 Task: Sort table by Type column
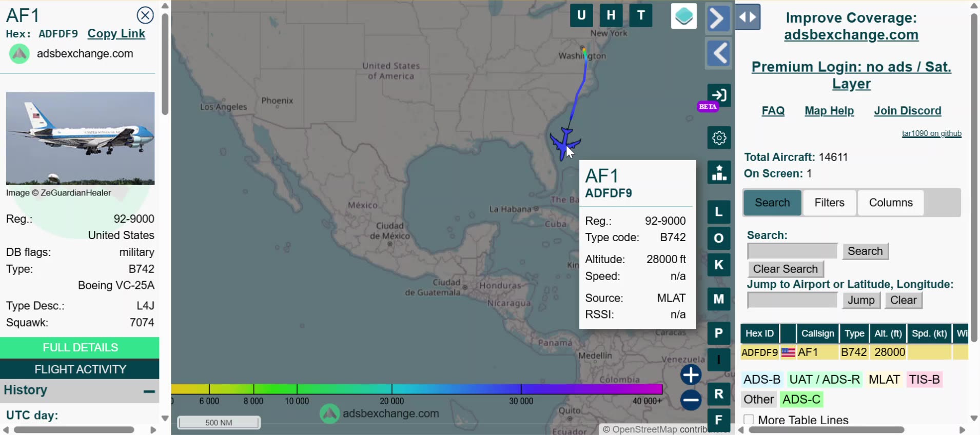tap(854, 333)
